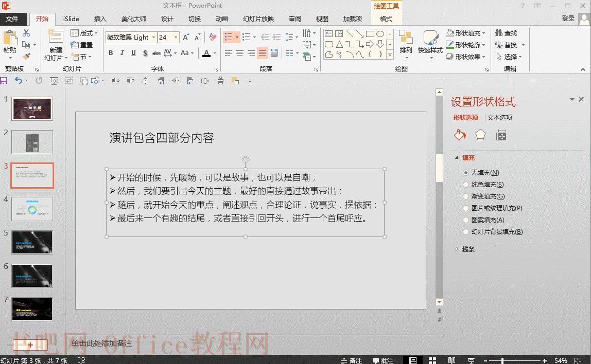This screenshot has width=591, height=364.
Task: Select 纯色填充 (Solid fill) radio option
Action: tap(466, 185)
